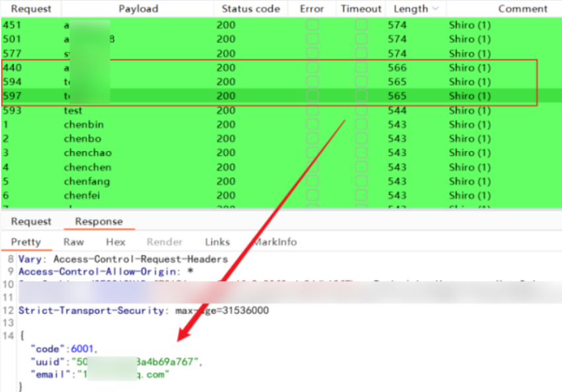
Task: Select the chenchao payload row
Action: (87, 153)
